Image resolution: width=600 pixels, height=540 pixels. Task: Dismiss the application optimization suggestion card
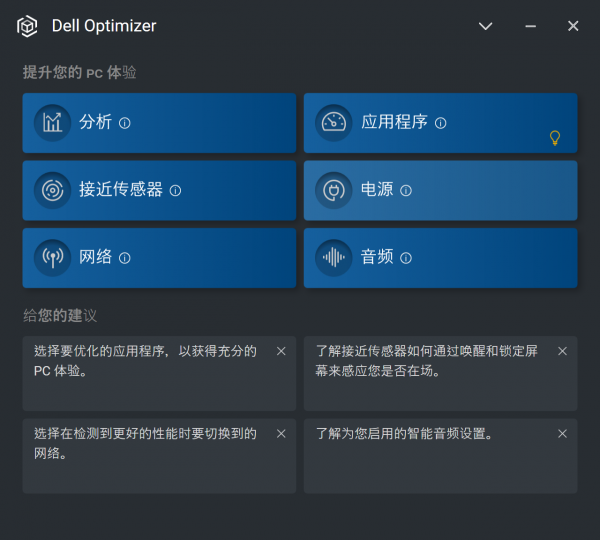coord(281,351)
